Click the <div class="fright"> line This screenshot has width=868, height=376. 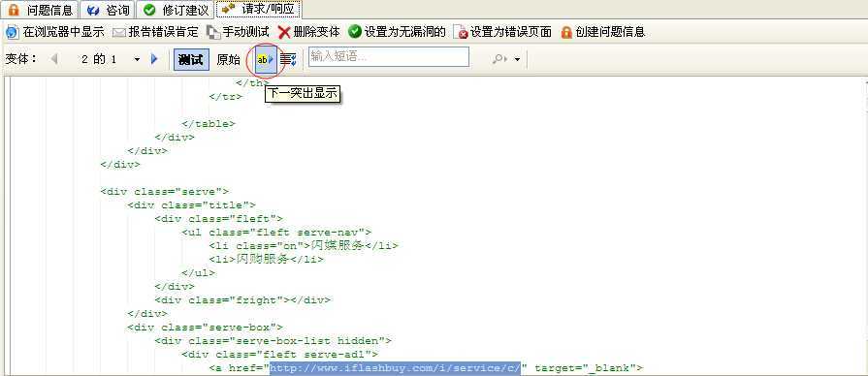pyautogui.click(x=242, y=299)
